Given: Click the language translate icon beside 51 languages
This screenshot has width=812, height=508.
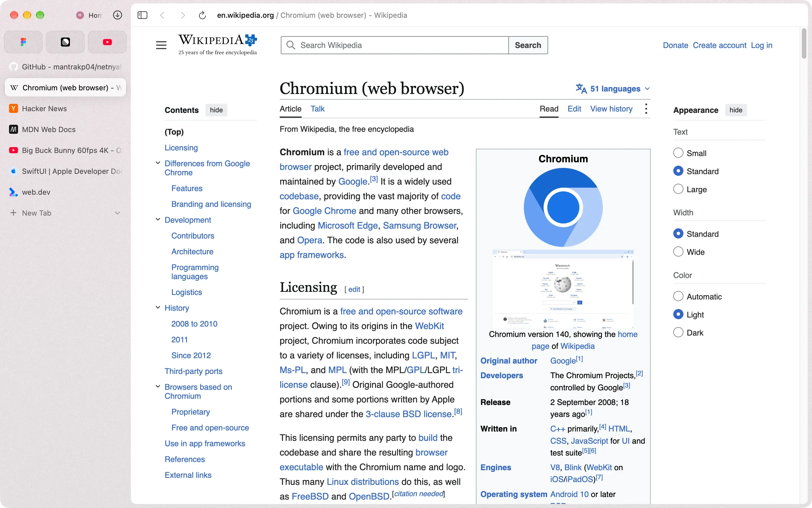Looking at the screenshot, I should 581,89.
